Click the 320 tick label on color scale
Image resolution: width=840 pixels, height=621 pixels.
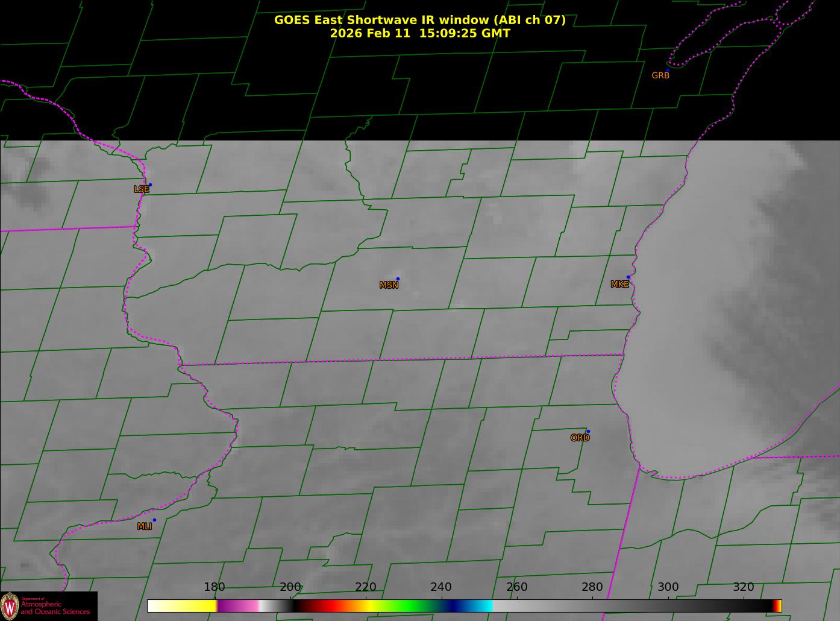point(743,587)
